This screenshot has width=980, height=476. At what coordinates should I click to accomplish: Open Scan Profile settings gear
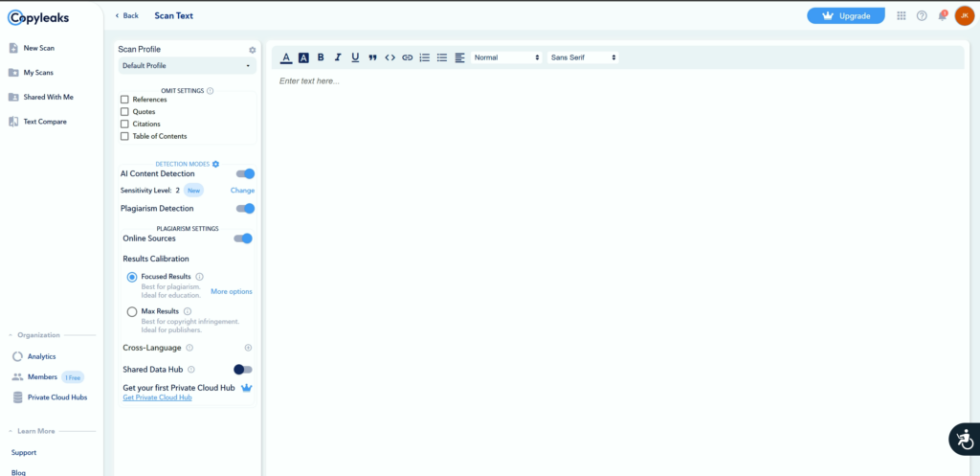[253, 49]
